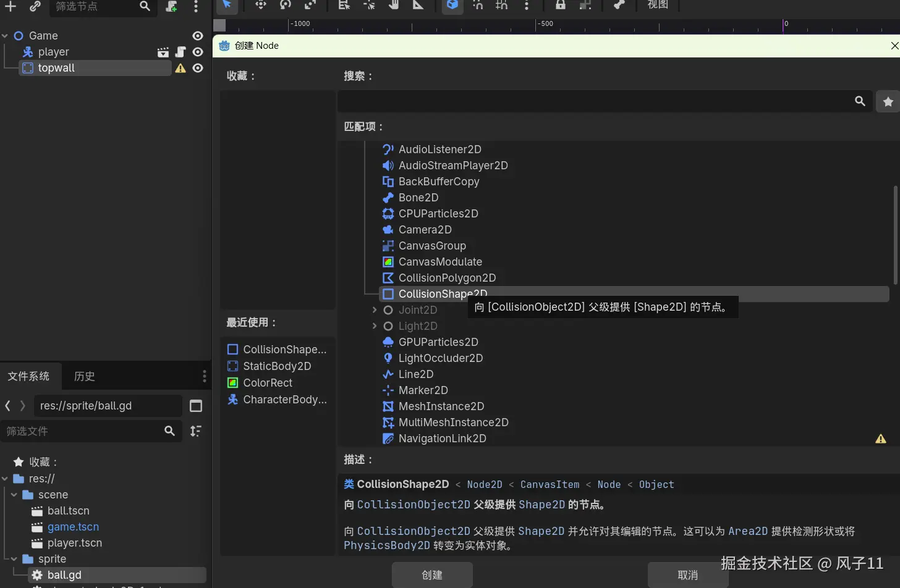Activate the Select mode arrow tool
The height and width of the screenshot is (588, 900).
(227, 5)
